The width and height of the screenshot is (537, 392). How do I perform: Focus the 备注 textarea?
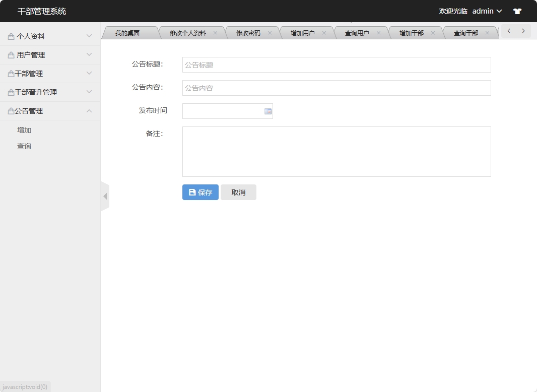336,152
